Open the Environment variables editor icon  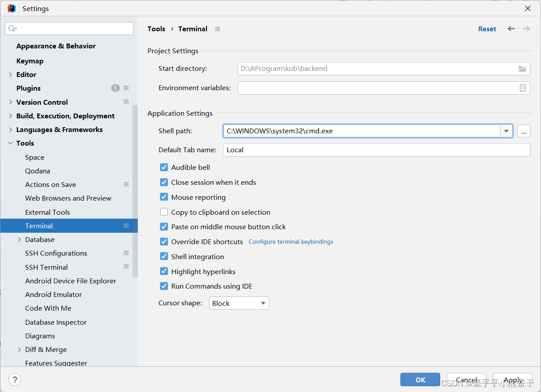coord(523,88)
